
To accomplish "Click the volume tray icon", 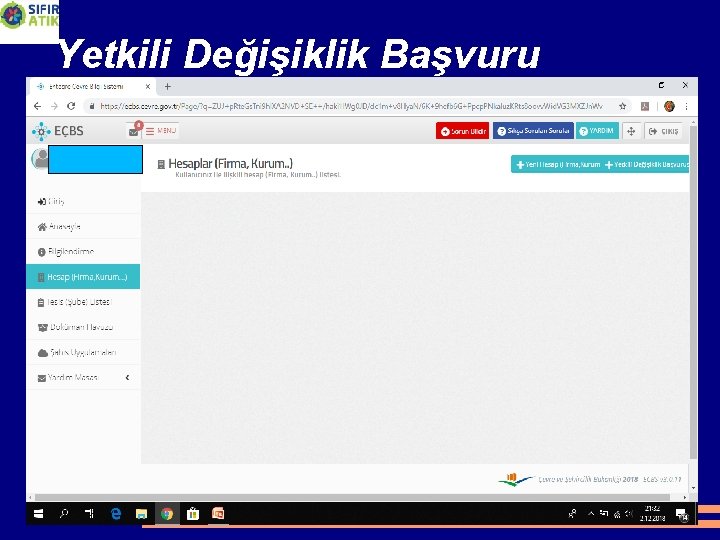I will tap(629, 514).
